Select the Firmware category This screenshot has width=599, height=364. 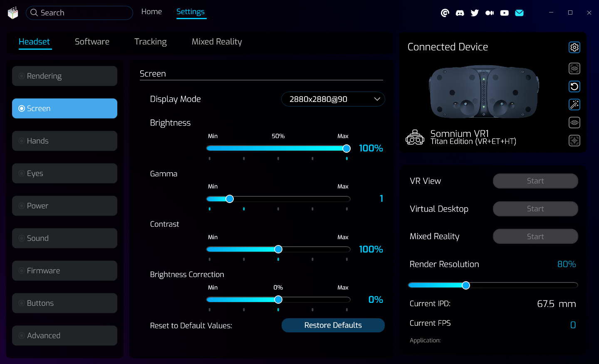[x=64, y=271]
